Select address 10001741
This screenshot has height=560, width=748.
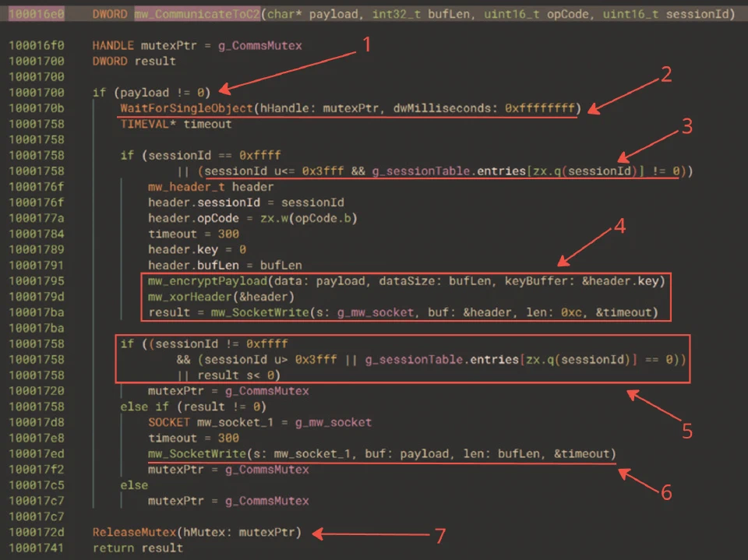[37, 548]
